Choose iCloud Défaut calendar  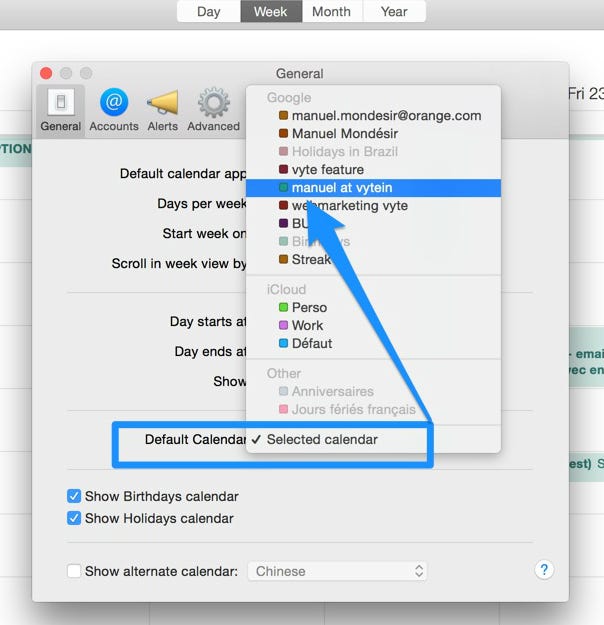(373, 343)
